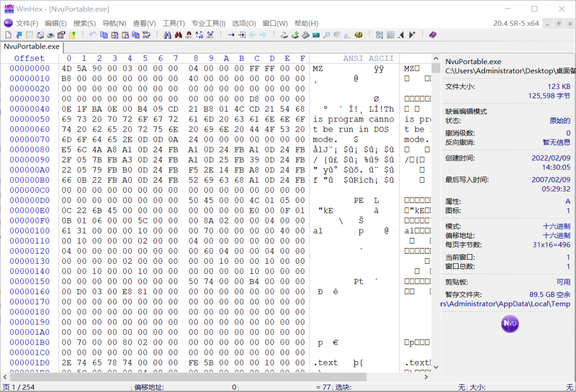
Task: Click the Go To Offset arrow icon
Action: (x=231, y=35)
